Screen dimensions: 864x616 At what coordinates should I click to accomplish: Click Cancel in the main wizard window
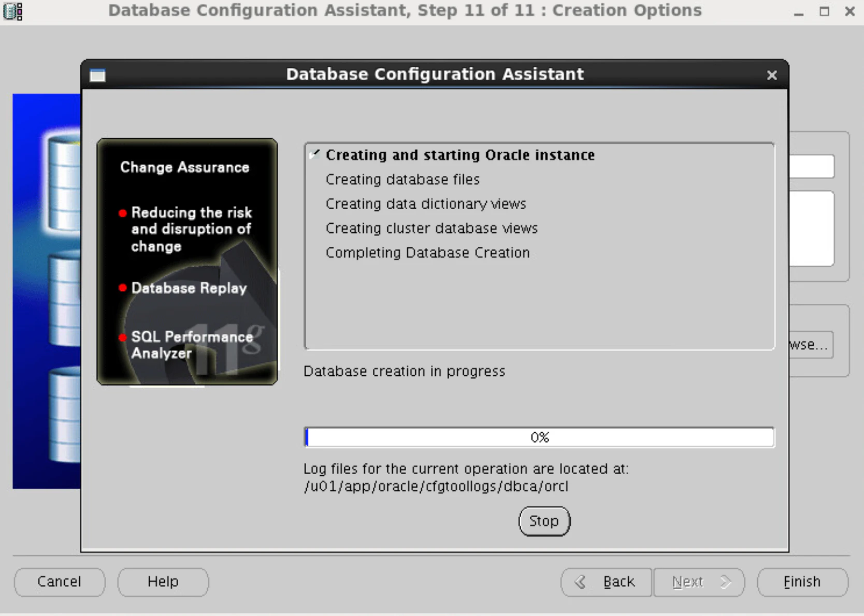60,582
